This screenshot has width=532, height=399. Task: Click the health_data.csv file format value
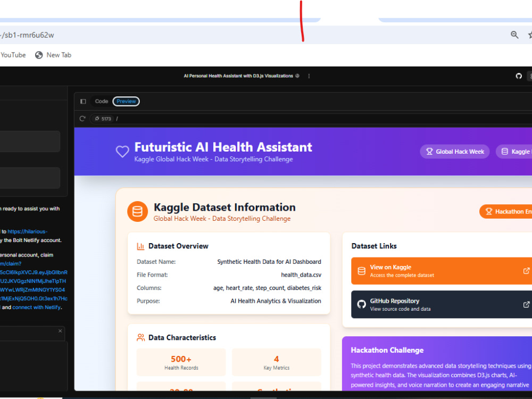[301, 275]
